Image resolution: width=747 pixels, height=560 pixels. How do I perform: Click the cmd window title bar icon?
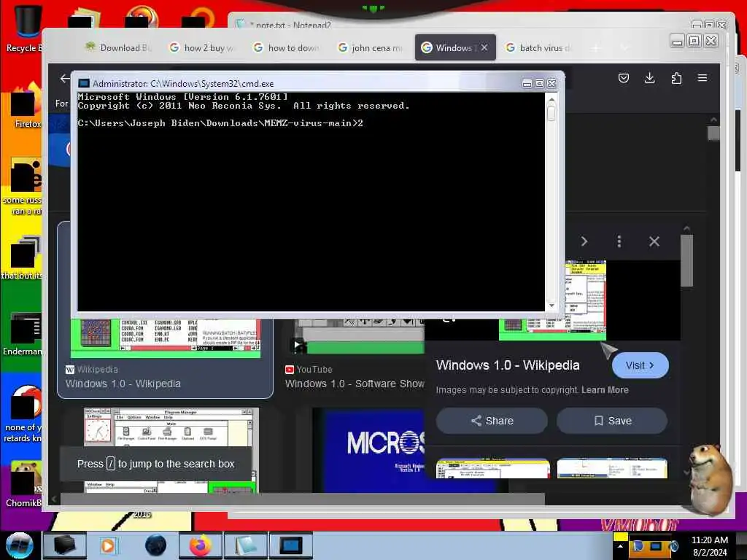(83, 83)
